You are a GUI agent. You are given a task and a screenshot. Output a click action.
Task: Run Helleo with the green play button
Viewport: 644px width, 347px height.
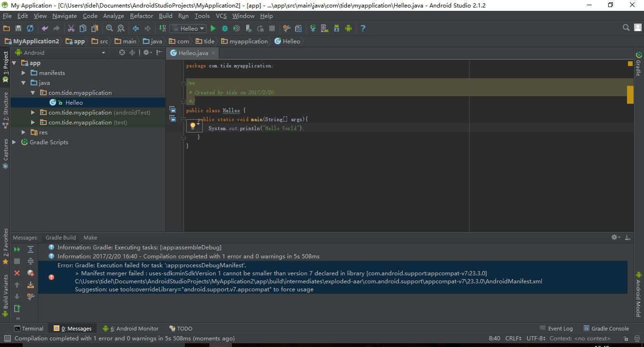click(213, 28)
